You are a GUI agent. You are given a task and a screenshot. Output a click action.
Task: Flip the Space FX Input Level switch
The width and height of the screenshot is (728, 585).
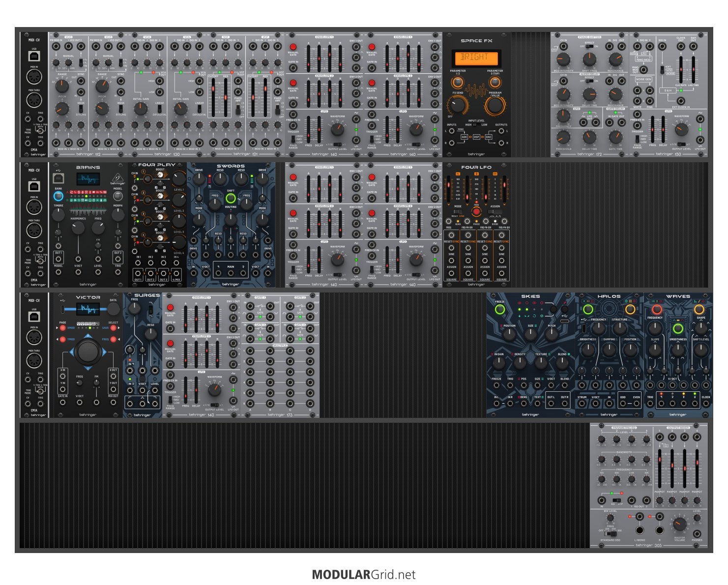tap(476, 125)
